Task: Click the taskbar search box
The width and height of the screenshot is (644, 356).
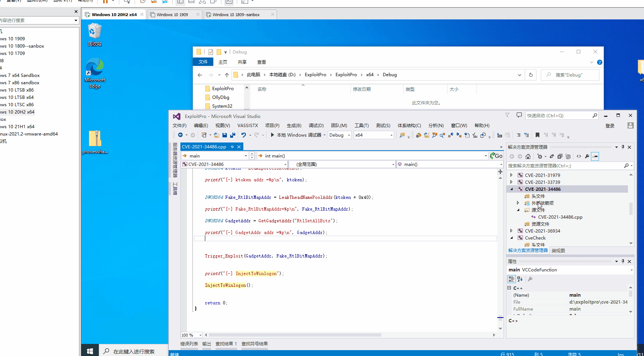Action: point(134,351)
